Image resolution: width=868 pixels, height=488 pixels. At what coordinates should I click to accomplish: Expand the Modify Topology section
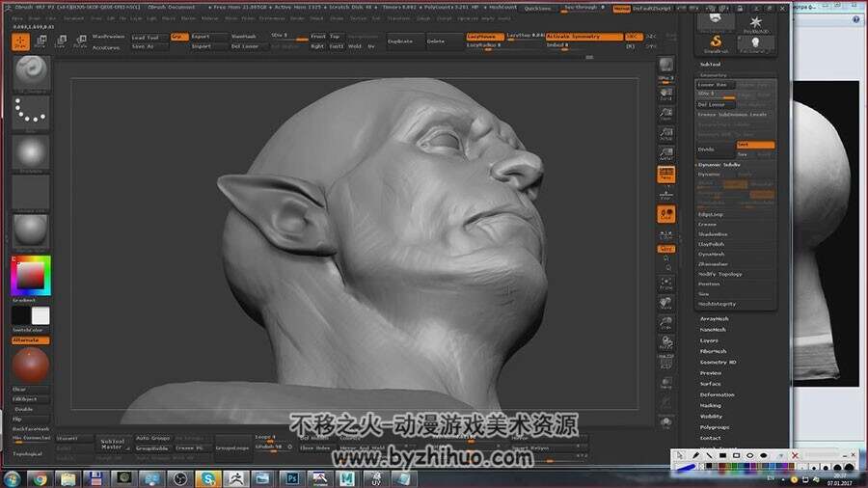pyautogui.click(x=720, y=274)
